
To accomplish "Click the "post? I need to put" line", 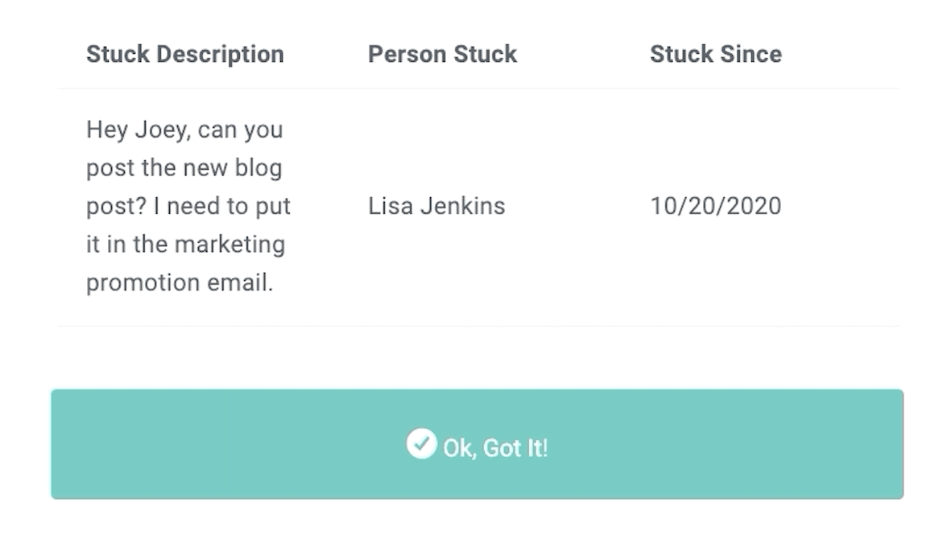I will pos(188,206).
